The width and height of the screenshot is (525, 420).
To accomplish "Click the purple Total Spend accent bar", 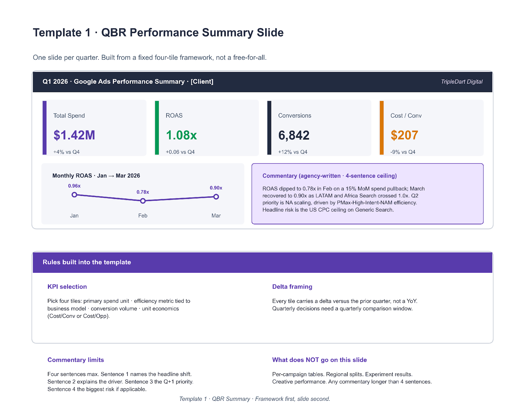I will coord(45,128).
